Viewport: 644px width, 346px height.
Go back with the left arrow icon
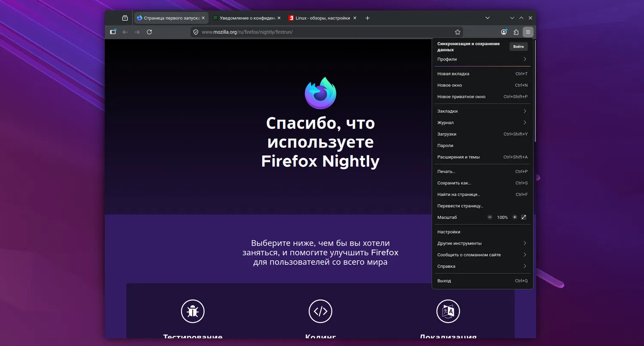pyautogui.click(x=125, y=32)
